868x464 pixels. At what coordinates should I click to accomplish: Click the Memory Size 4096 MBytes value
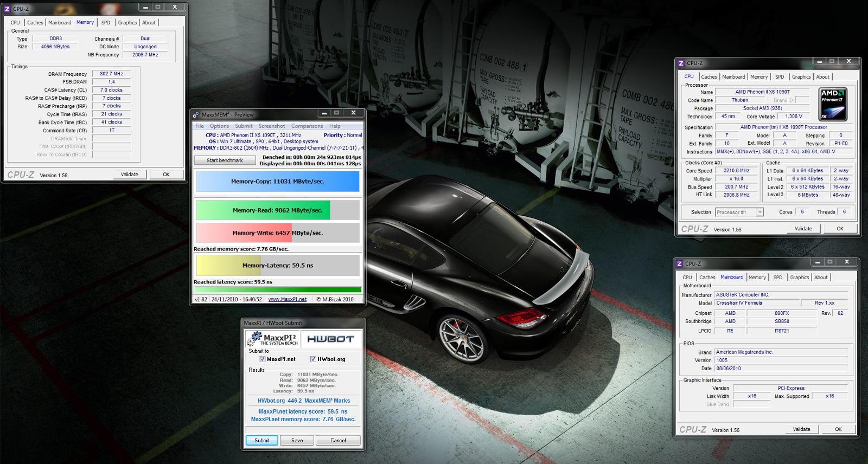coord(55,47)
